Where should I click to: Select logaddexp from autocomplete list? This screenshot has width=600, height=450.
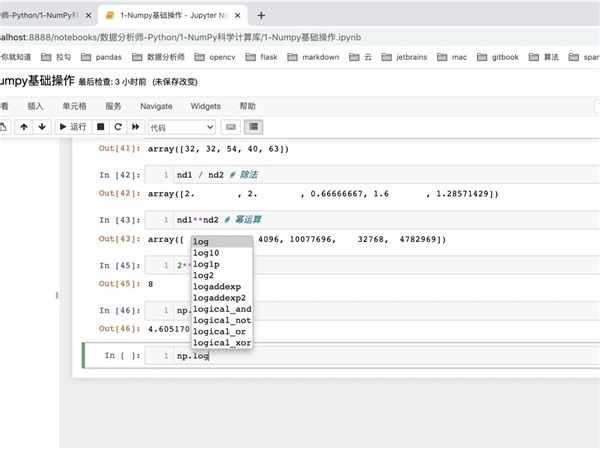point(222,287)
